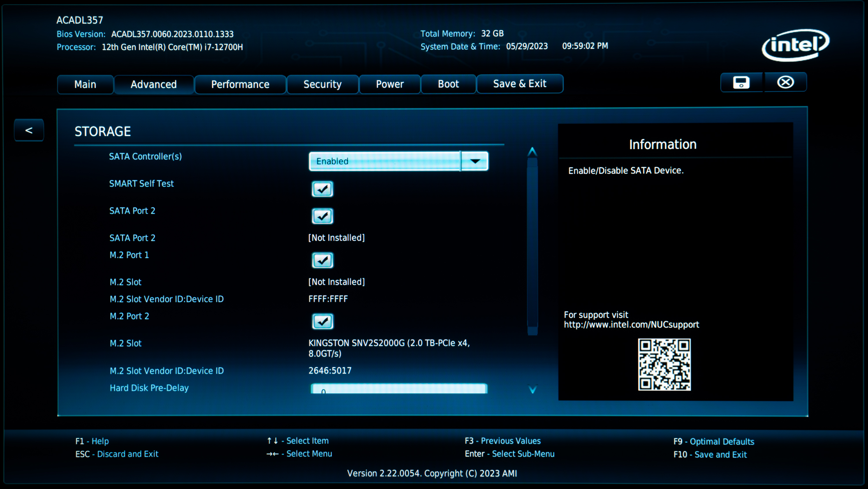Click the Save & Exit tab
Image resolution: width=868 pixels, height=489 pixels.
(x=519, y=84)
